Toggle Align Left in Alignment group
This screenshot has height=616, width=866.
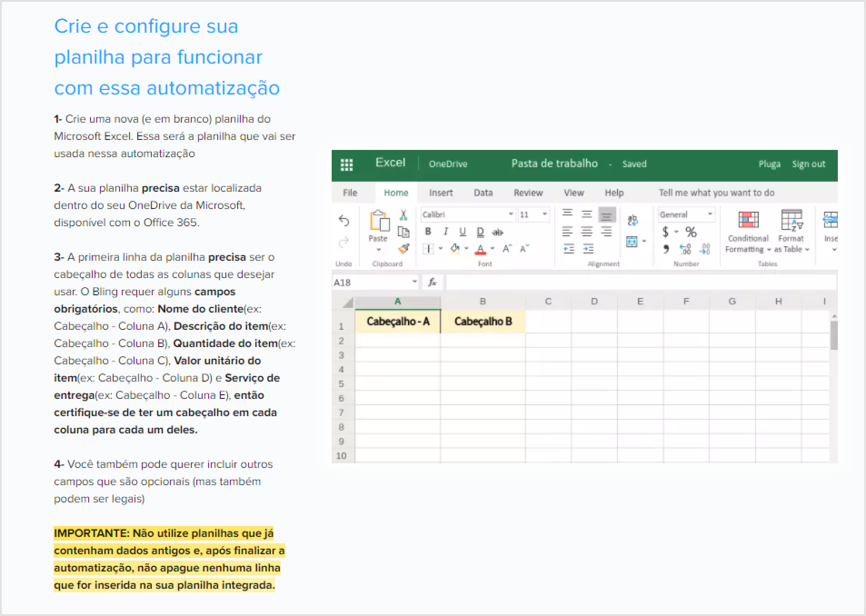click(x=567, y=232)
